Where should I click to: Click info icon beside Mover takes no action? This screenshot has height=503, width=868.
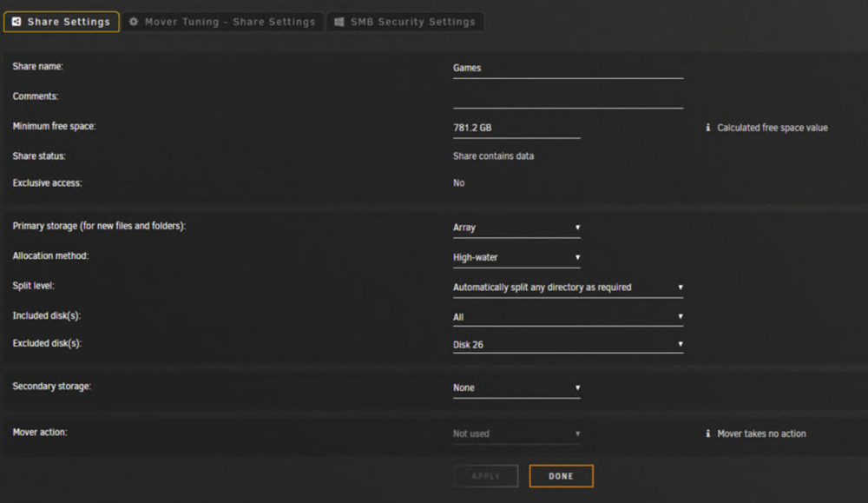coord(708,434)
